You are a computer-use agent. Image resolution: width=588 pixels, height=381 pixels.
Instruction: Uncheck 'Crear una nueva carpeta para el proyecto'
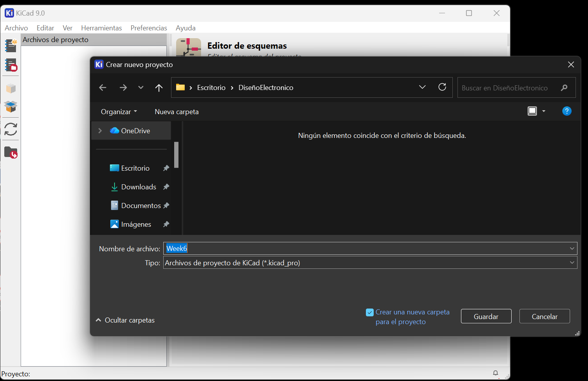coord(370,312)
